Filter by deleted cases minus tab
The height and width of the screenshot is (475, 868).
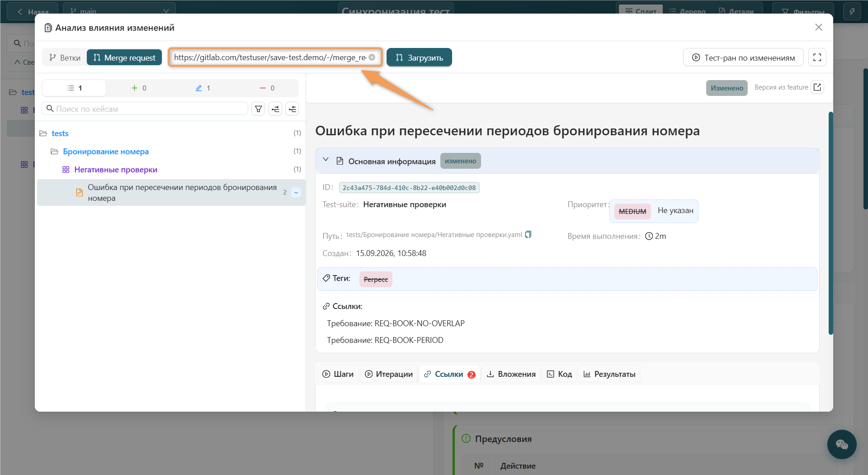coord(267,88)
